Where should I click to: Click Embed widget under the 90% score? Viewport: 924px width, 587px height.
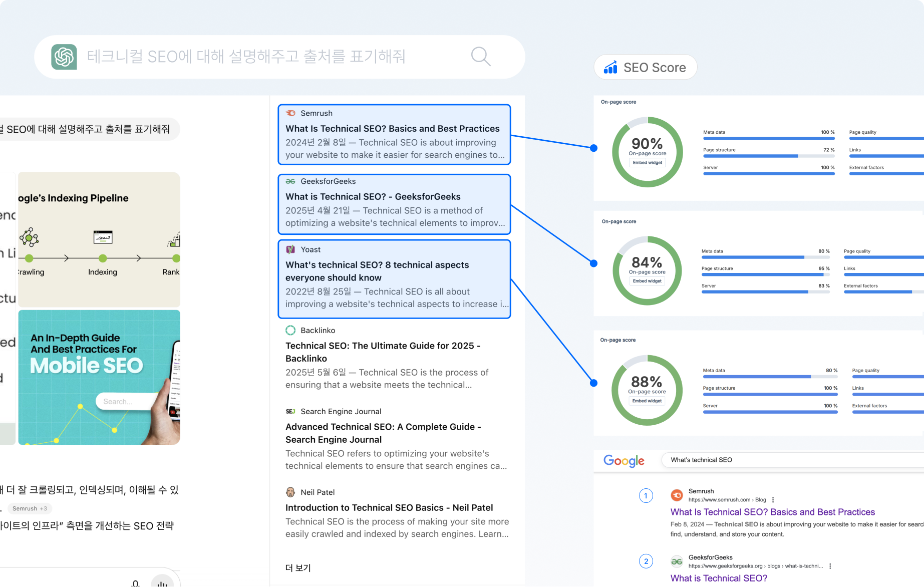pos(647,162)
